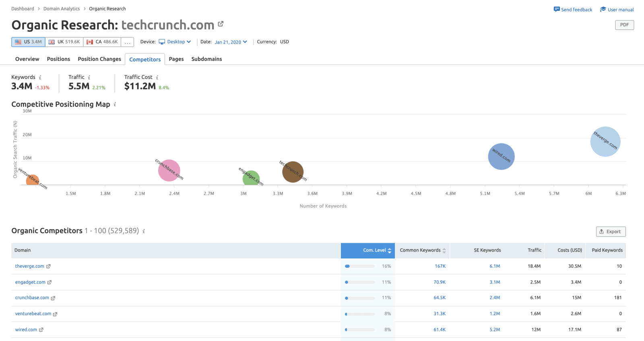
Task: Switch to the Positions tab
Action: (58, 59)
